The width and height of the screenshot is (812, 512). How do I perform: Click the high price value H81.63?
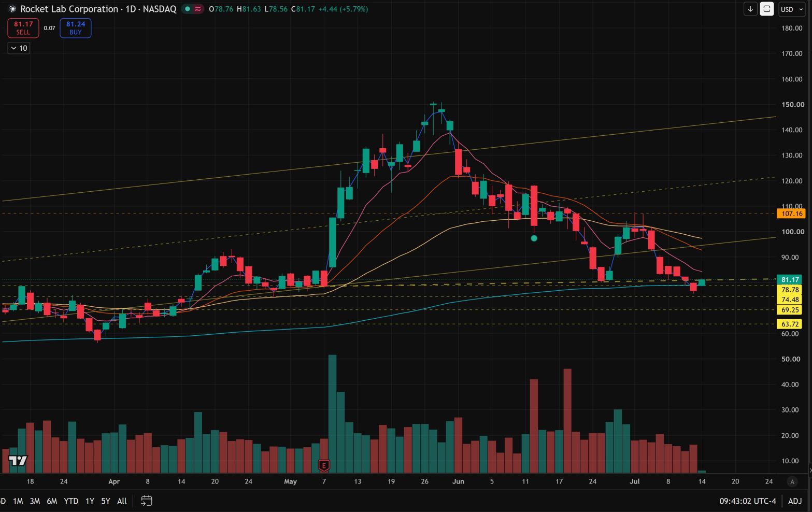click(249, 9)
